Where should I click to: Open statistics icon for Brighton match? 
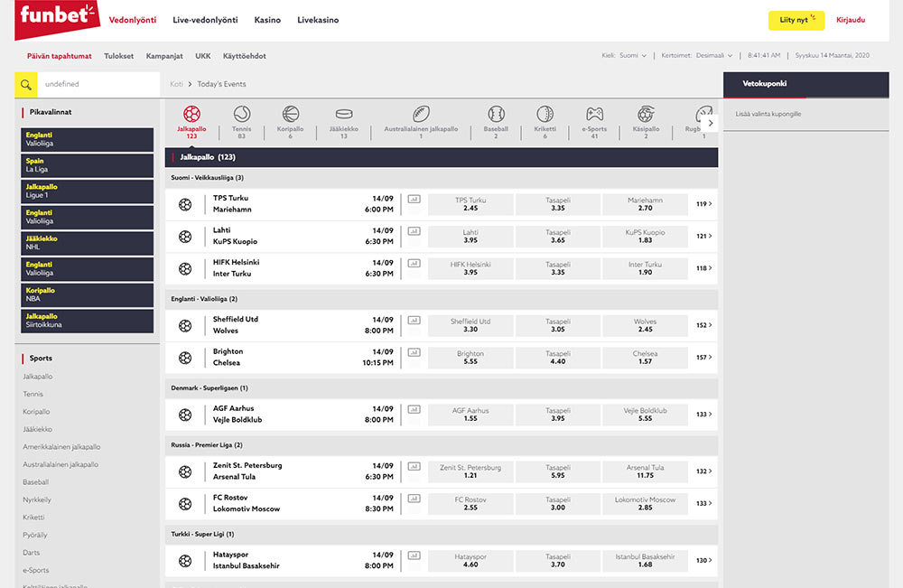click(414, 353)
